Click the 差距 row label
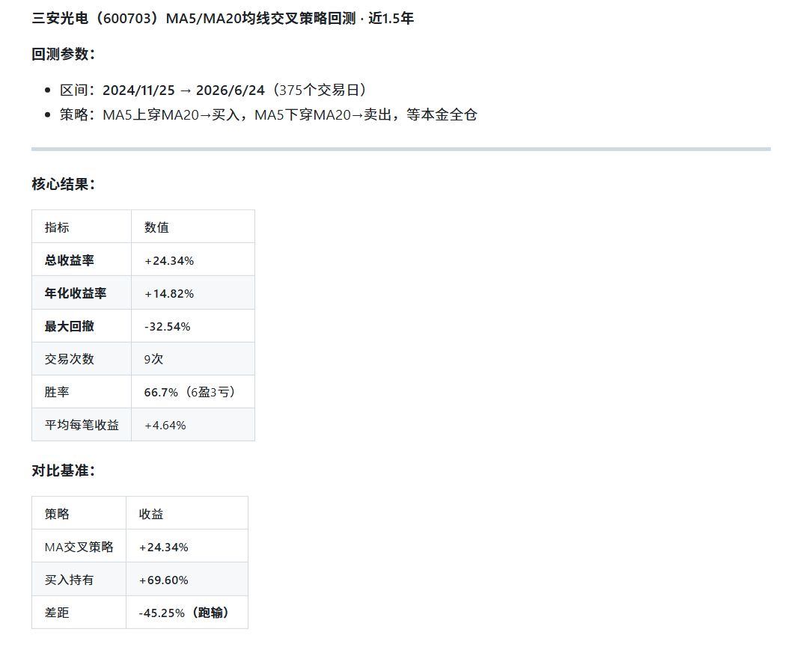Screen dimensions: 812x647 tap(57, 613)
